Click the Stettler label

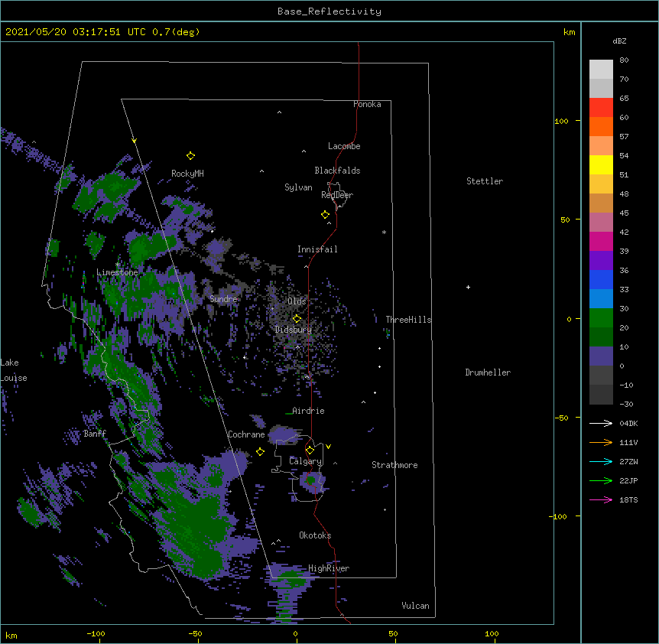click(485, 181)
